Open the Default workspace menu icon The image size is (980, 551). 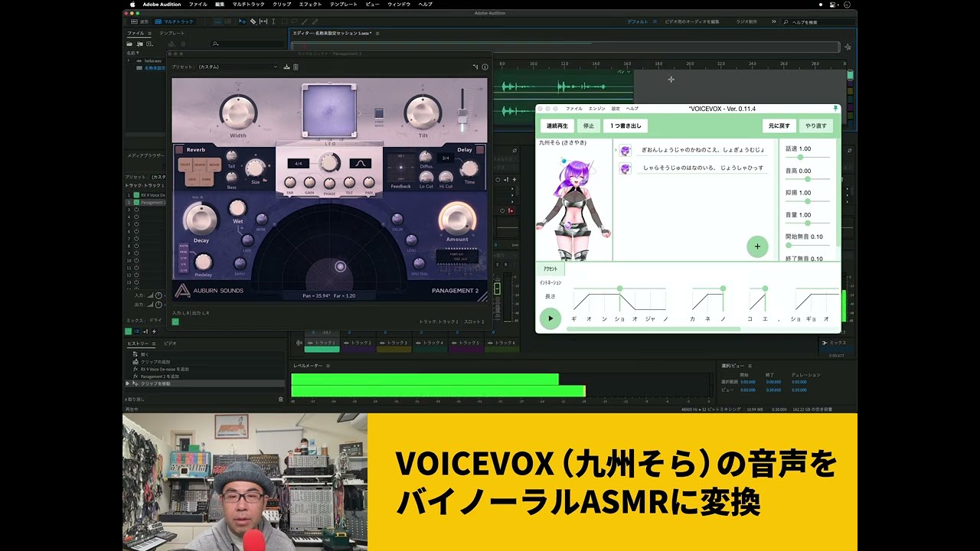coord(655,21)
